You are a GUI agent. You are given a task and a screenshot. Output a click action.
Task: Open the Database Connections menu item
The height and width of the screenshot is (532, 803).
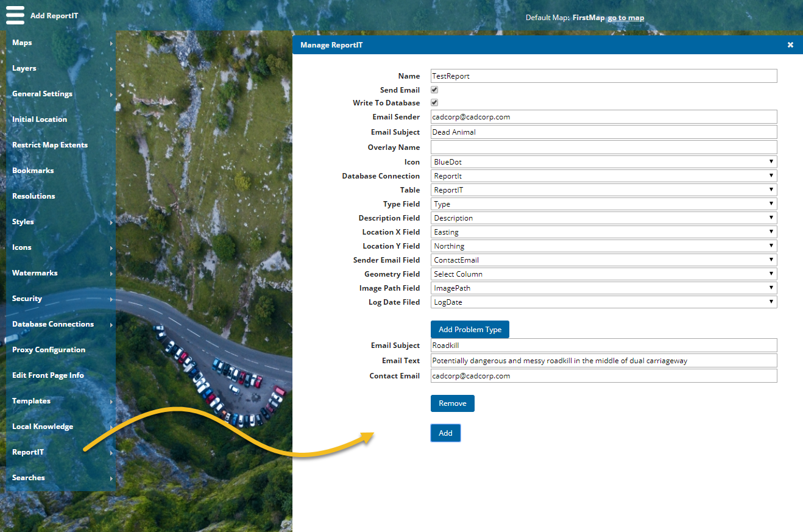click(53, 324)
